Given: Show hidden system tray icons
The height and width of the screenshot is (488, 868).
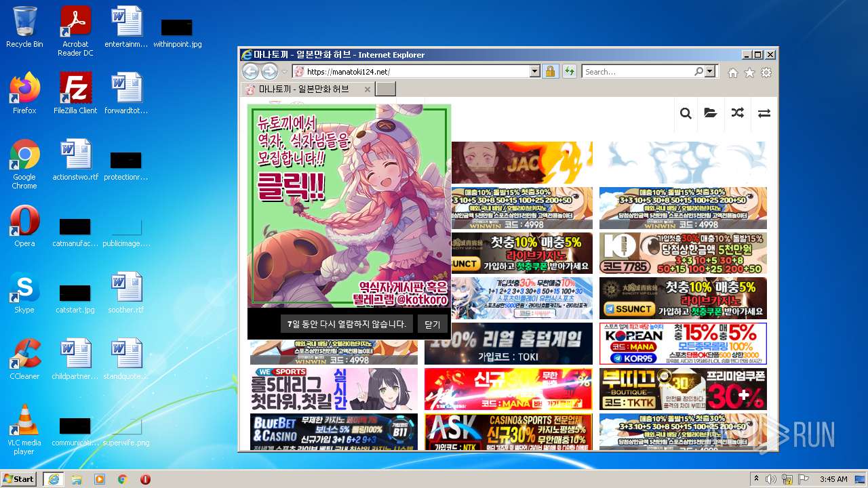Looking at the screenshot, I should [x=756, y=479].
